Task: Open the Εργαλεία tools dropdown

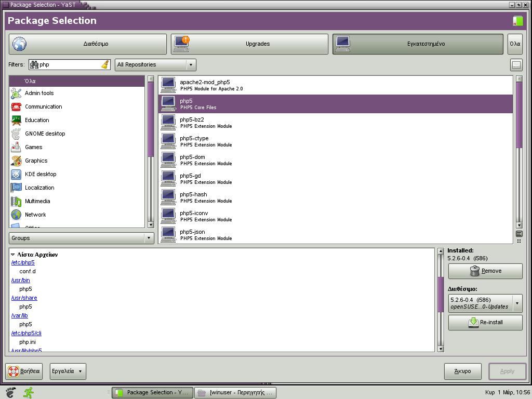Action: [68, 371]
